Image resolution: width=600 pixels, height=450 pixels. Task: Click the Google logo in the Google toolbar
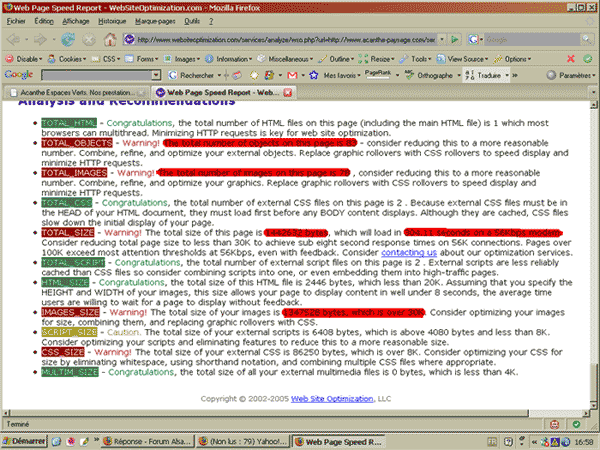18,75
